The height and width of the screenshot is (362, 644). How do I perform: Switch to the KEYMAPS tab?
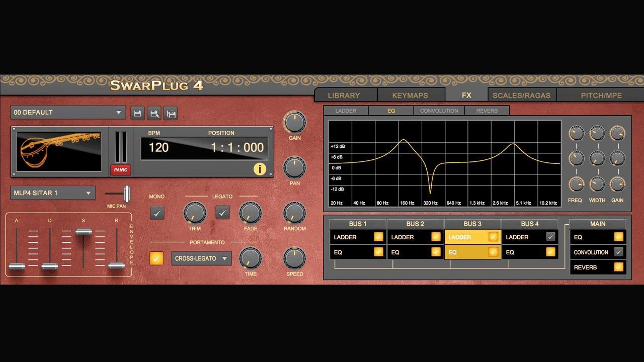(410, 95)
